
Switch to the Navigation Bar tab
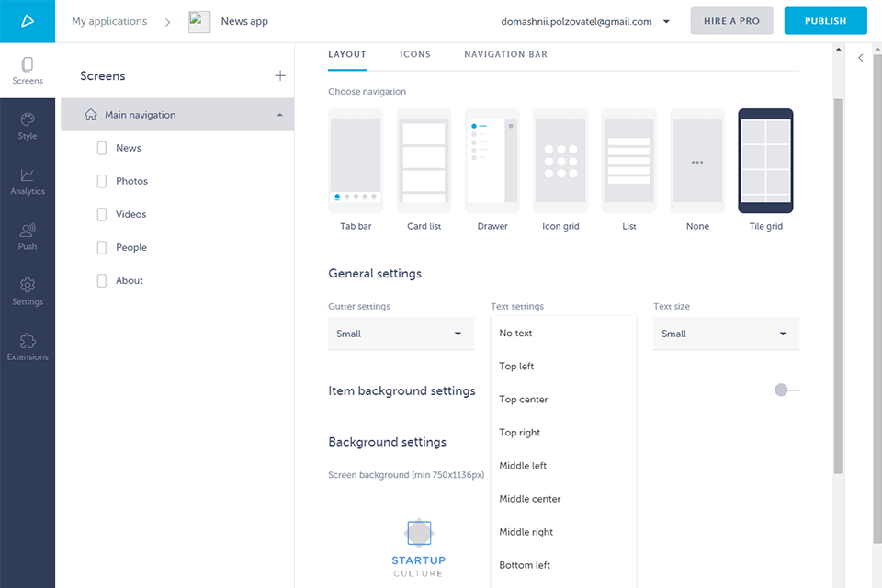[x=505, y=54]
